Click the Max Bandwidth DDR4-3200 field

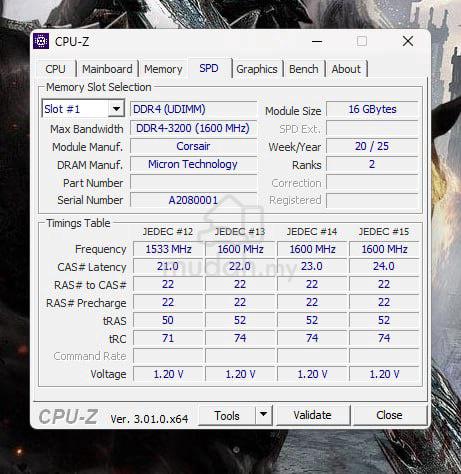(x=193, y=128)
